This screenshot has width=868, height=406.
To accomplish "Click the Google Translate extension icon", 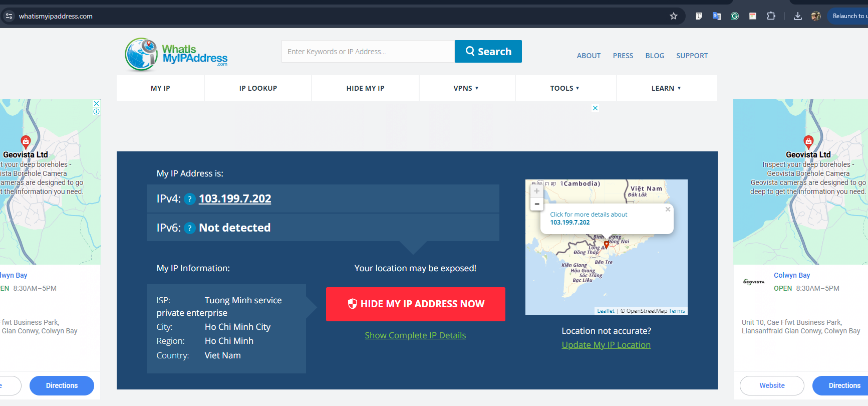I will click(x=717, y=16).
